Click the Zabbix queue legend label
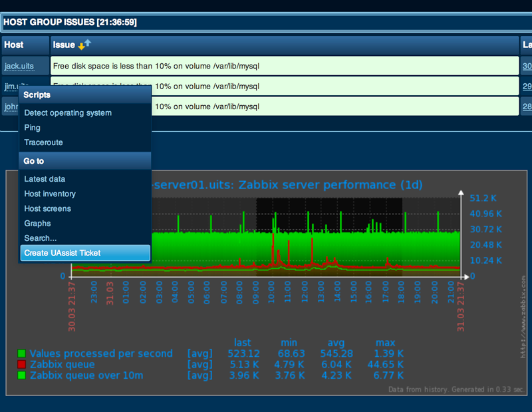 [x=62, y=365]
